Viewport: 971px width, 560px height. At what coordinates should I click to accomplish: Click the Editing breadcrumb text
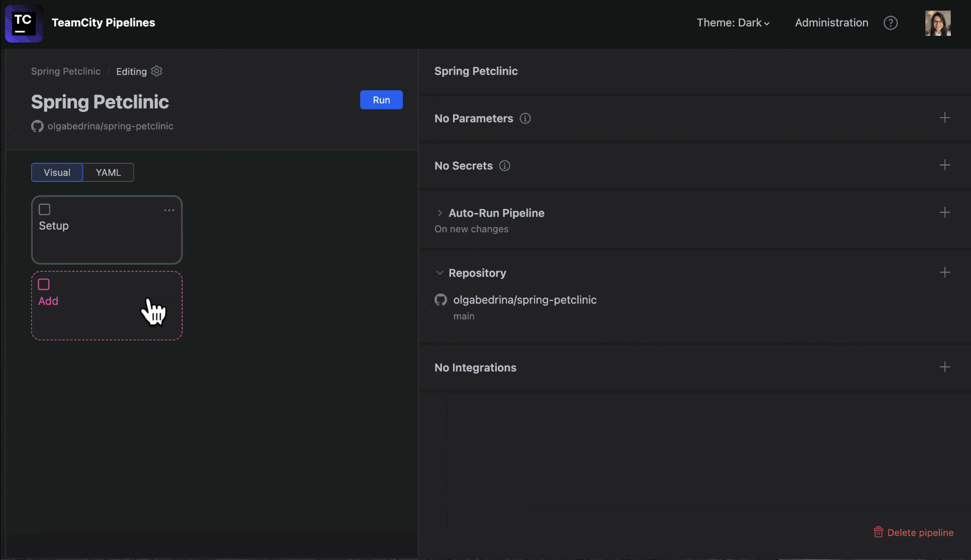131,72
